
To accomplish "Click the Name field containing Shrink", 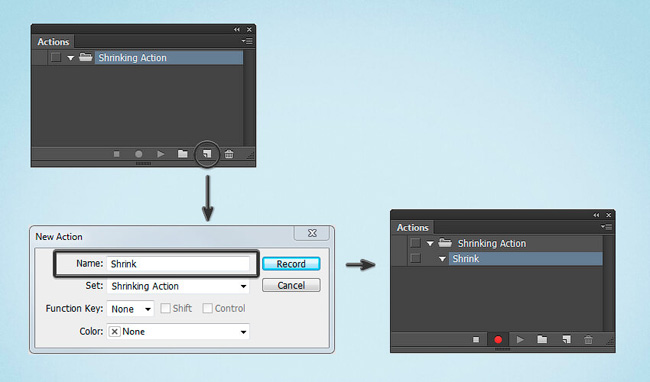I will tap(178, 264).
